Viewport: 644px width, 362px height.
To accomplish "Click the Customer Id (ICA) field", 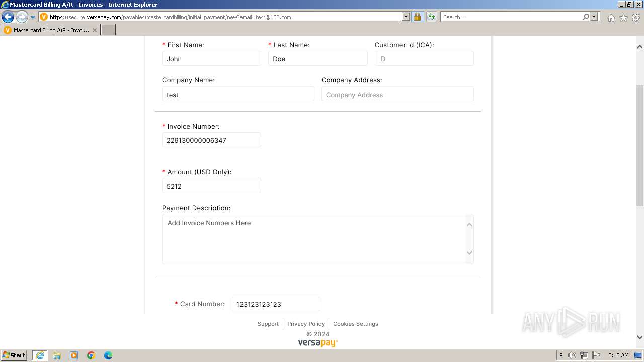I will [x=424, y=59].
